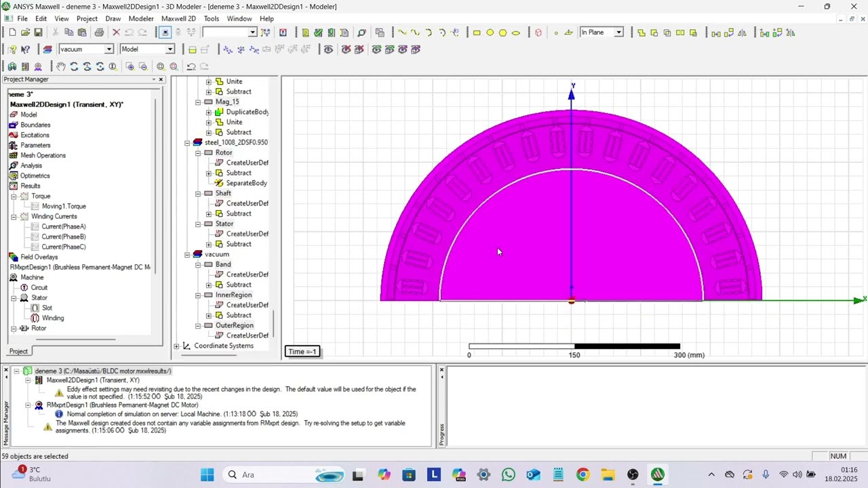Select Moving1.Torque result item
The width and height of the screenshot is (868, 488).
(x=64, y=206)
